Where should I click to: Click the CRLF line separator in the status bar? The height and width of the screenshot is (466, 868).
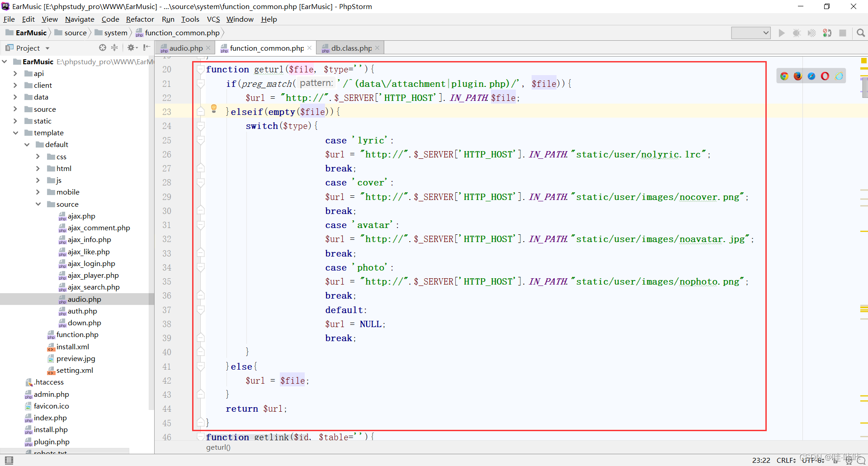(786, 460)
